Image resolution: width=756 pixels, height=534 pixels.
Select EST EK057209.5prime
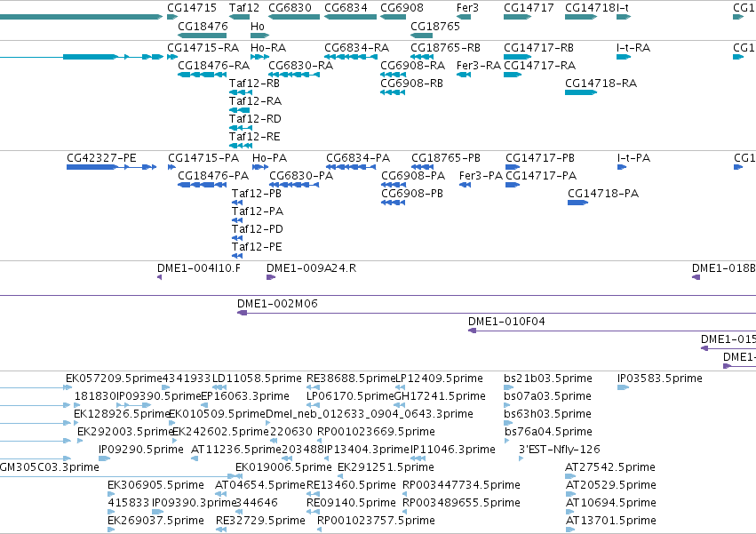click(x=114, y=379)
